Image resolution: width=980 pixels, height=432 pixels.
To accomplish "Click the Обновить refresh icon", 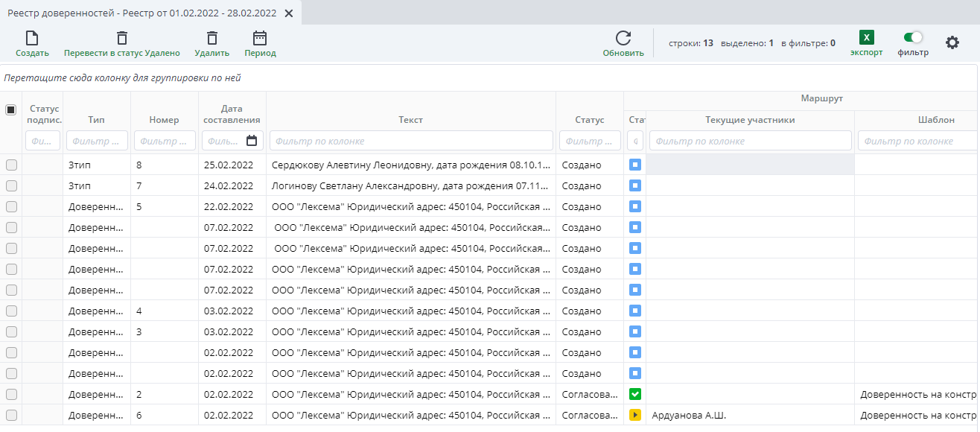I will [x=623, y=39].
